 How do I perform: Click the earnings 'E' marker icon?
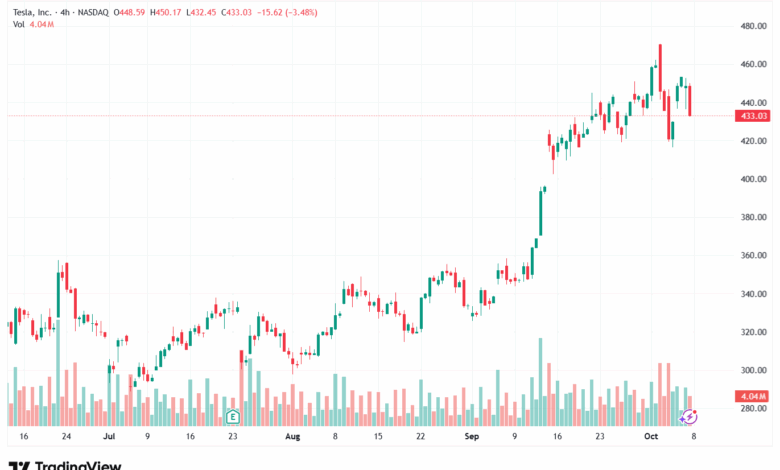pos(232,416)
